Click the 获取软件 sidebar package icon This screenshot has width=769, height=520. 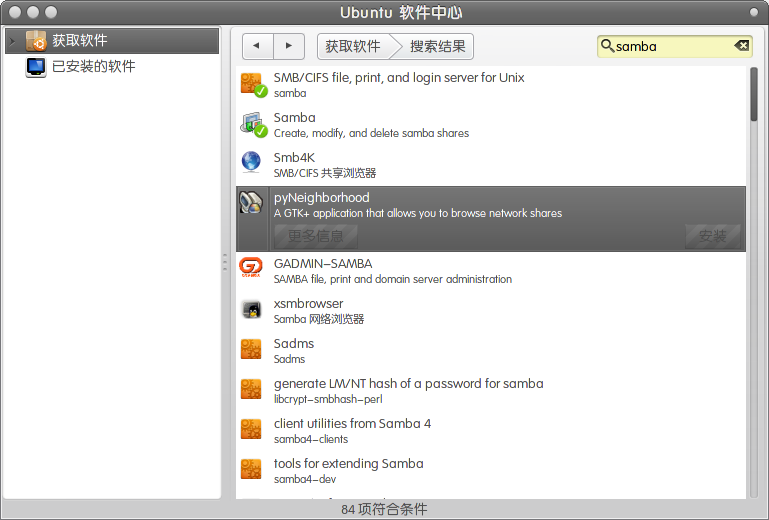click(36, 41)
